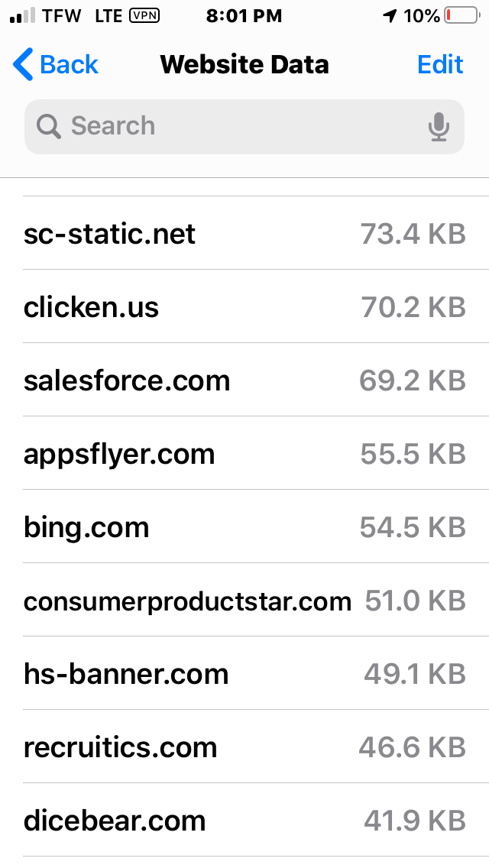Tap the Back chevron arrow

(23, 64)
